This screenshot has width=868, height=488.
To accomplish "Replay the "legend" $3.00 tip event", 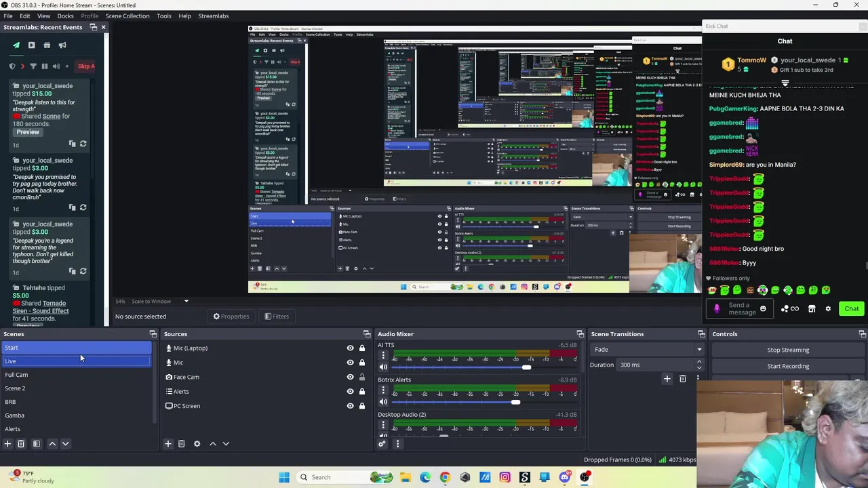I will pos(83,271).
